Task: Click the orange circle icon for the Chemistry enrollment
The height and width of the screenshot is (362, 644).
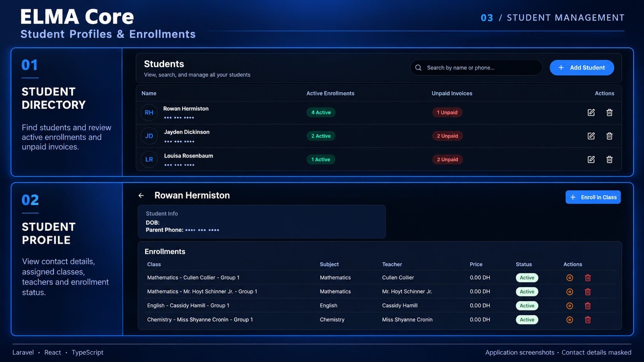Action: [570, 320]
